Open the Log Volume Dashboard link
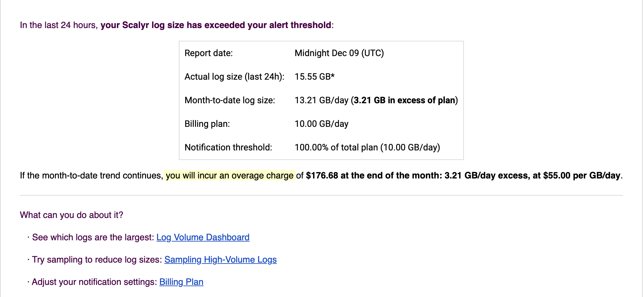This screenshot has height=297, width=644. pos(203,237)
